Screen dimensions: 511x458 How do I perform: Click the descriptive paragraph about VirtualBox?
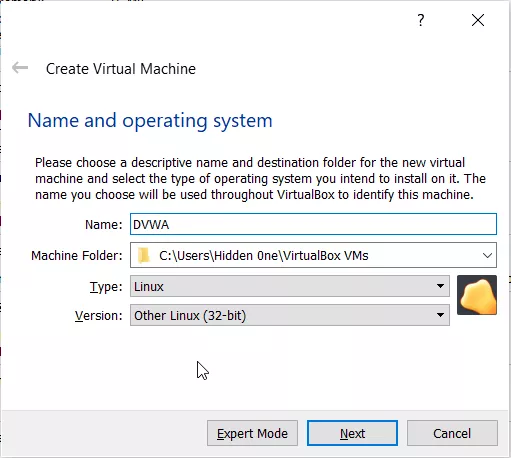coord(260,179)
